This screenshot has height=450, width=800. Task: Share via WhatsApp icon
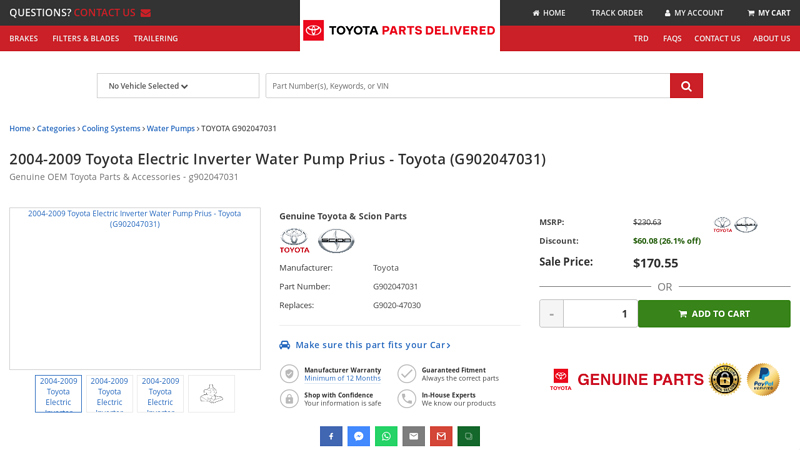point(386,436)
